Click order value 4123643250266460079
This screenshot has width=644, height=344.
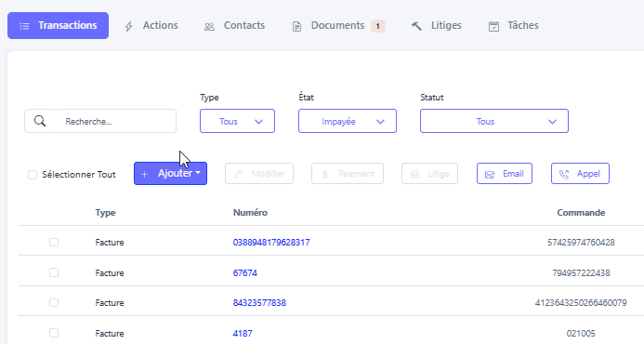(581, 302)
